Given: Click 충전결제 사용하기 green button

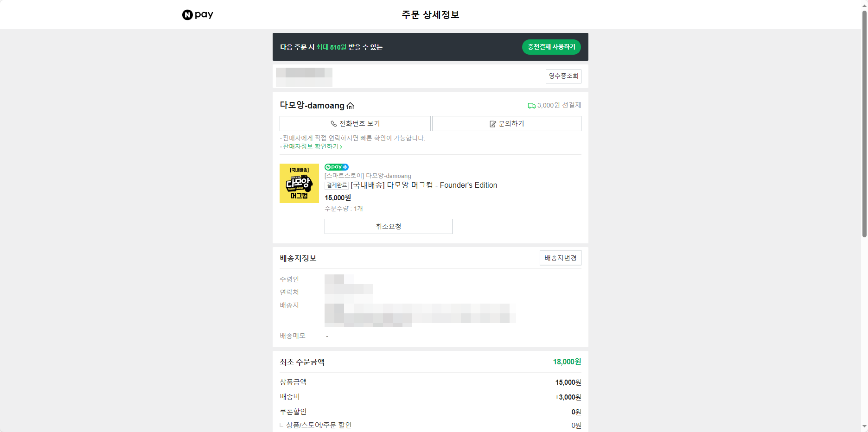Looking at the screenshot, I should [x=551, y=47].
